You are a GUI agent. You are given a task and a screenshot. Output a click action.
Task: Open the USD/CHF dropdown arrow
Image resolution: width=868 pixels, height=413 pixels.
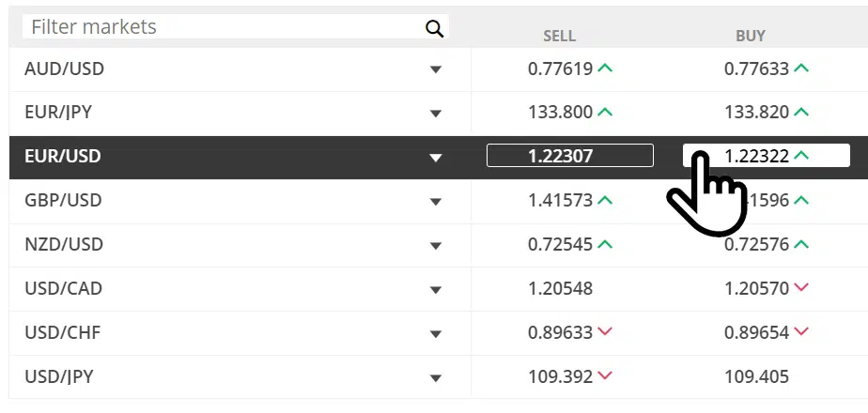tap(436, 334)
